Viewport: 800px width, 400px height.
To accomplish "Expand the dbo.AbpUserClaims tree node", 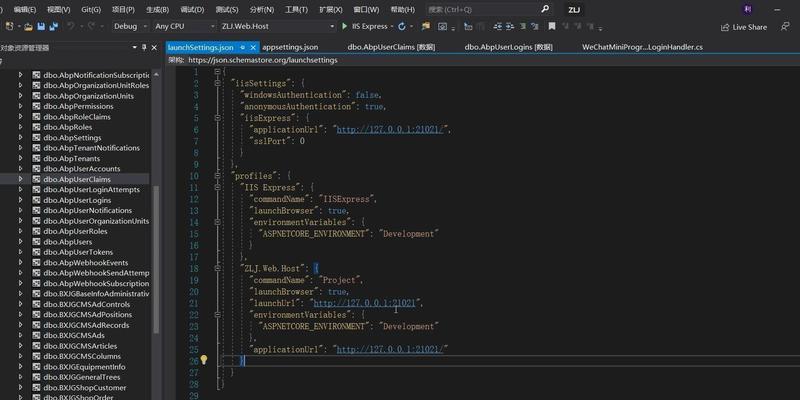I will click(x=20, y=179).
